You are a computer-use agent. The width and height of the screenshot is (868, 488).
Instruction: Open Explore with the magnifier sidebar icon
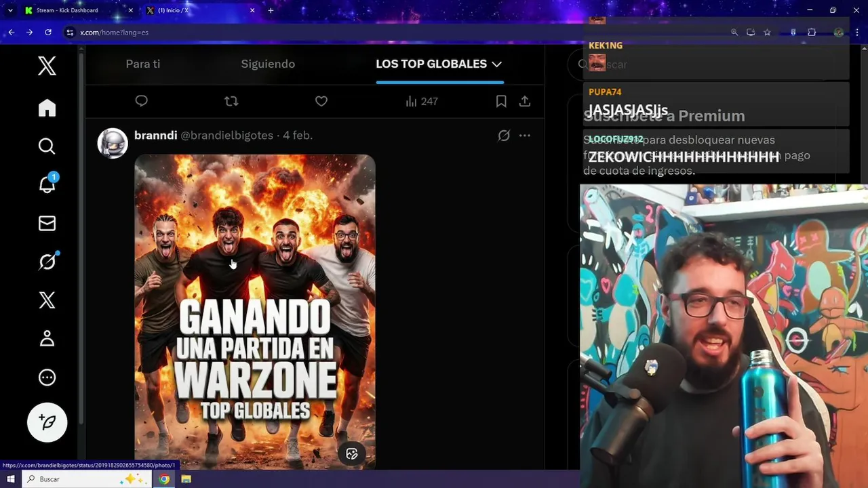(47, 146)
